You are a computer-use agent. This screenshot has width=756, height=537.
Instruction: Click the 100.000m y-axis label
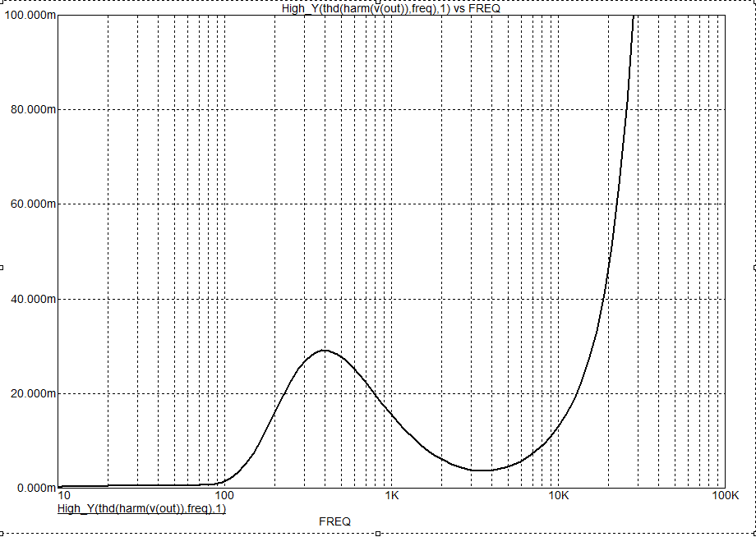[x=30, y=16]
